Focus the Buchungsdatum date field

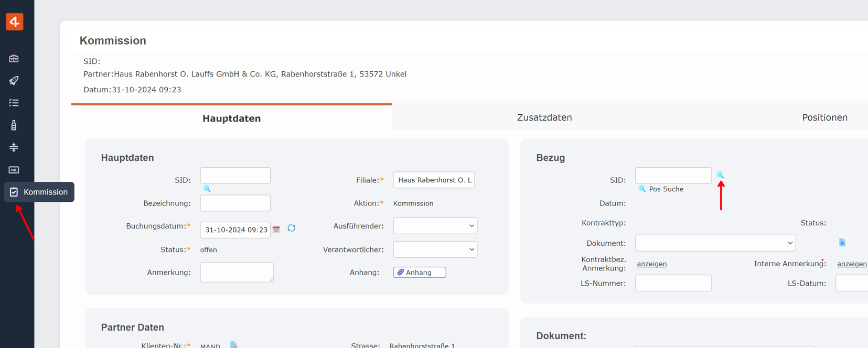click(235, 230)
